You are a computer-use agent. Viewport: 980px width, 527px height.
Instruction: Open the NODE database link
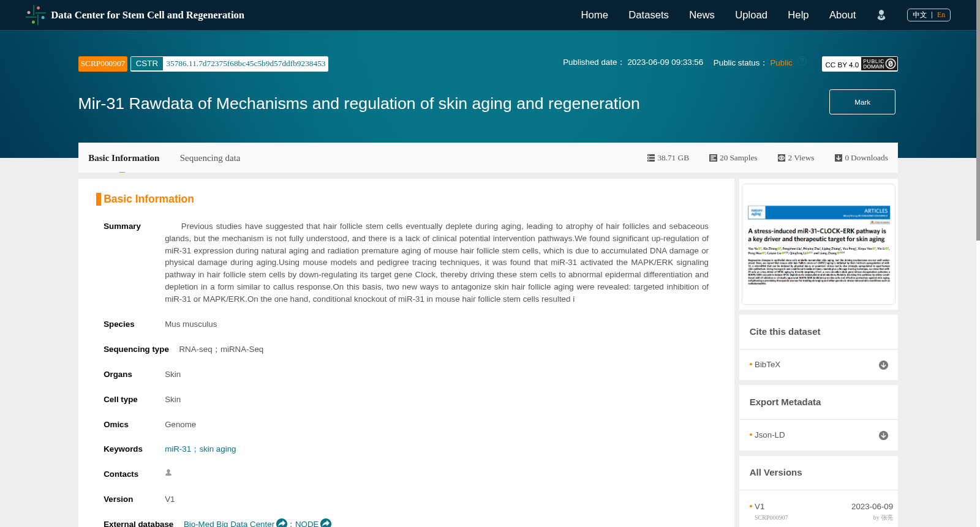307,524
